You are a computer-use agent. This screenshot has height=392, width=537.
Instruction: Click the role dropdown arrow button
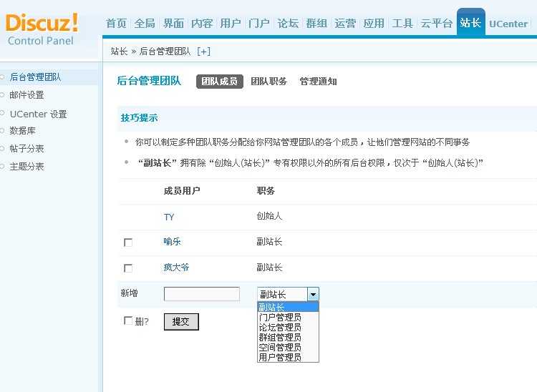313,294
